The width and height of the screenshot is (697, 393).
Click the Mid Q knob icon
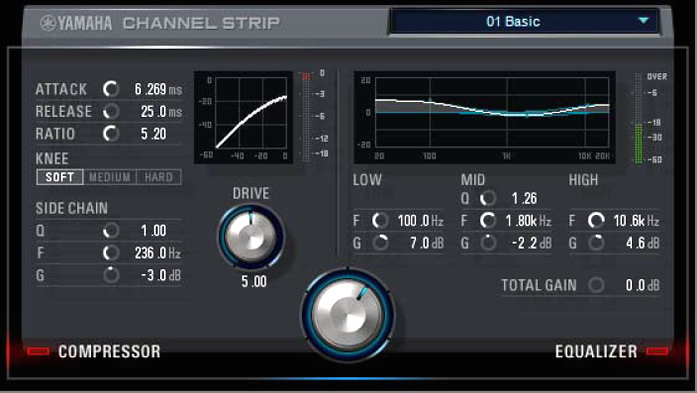click(x=488, y=198)
